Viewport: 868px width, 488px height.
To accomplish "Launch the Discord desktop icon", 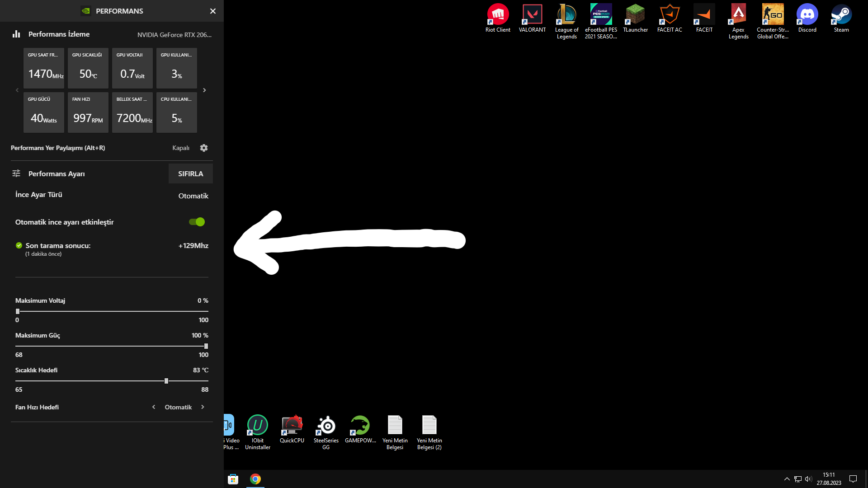I will [807, 15].
